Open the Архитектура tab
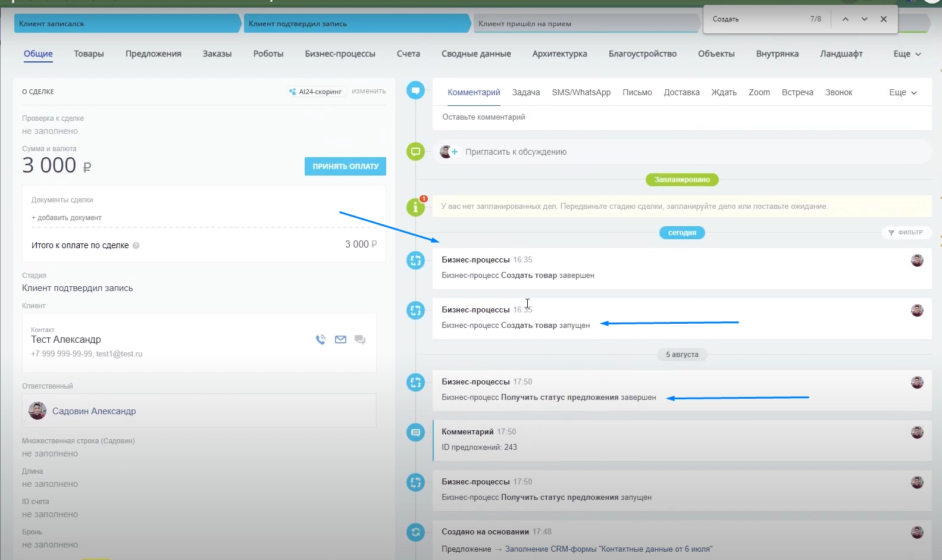Image resolution: width=942 pixels, height=560 pixels. pos(560,54)
